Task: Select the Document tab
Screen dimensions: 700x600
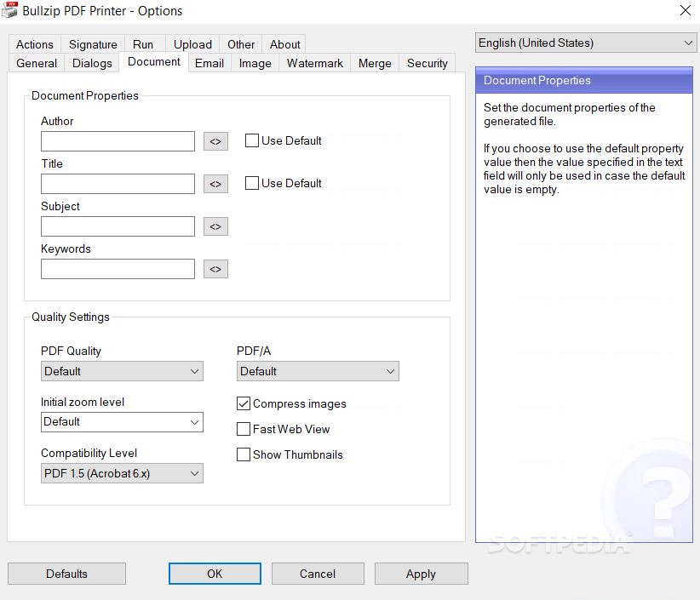Action: (154, 62)
